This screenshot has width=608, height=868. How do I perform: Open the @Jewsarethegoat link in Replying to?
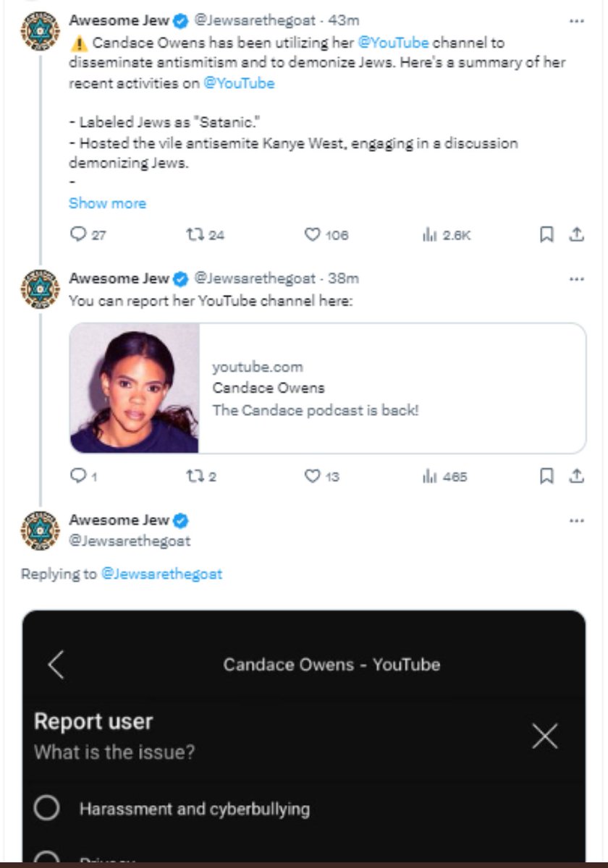tap(161, 574)
